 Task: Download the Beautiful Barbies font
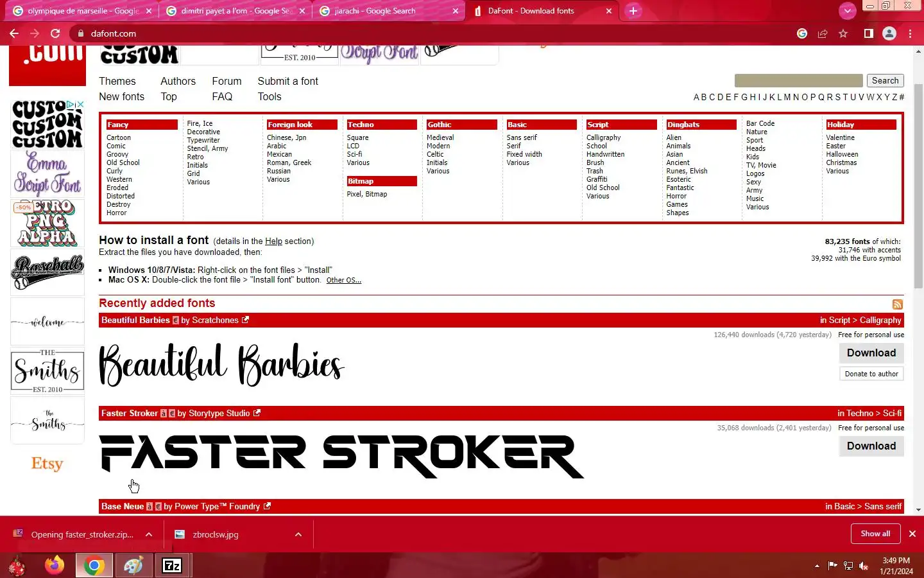click(871, 353)
